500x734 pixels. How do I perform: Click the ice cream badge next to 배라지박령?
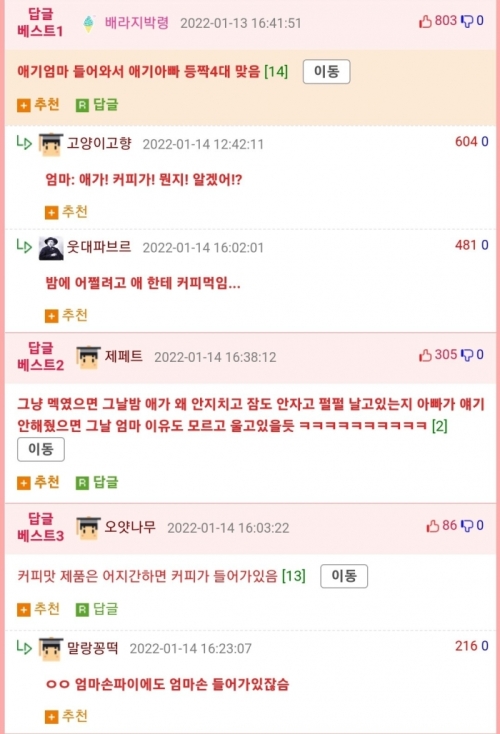click(x=88, y=23)
